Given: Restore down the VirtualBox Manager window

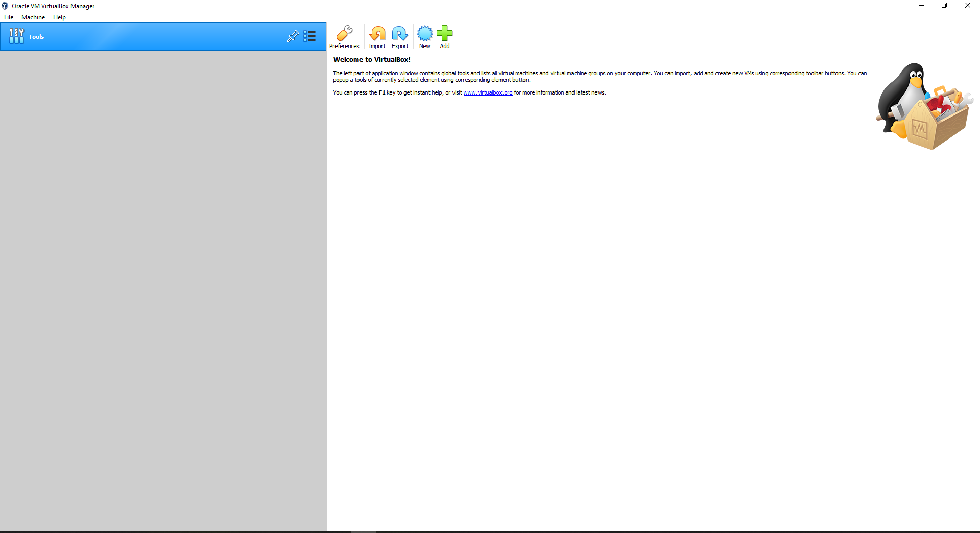Looking at the screenshot, I should (x=944, y=6).
